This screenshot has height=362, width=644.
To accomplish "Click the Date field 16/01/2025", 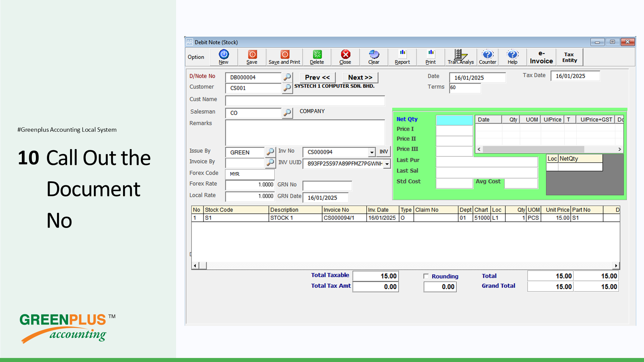I will pyautogui.click(x=477, y=78).
